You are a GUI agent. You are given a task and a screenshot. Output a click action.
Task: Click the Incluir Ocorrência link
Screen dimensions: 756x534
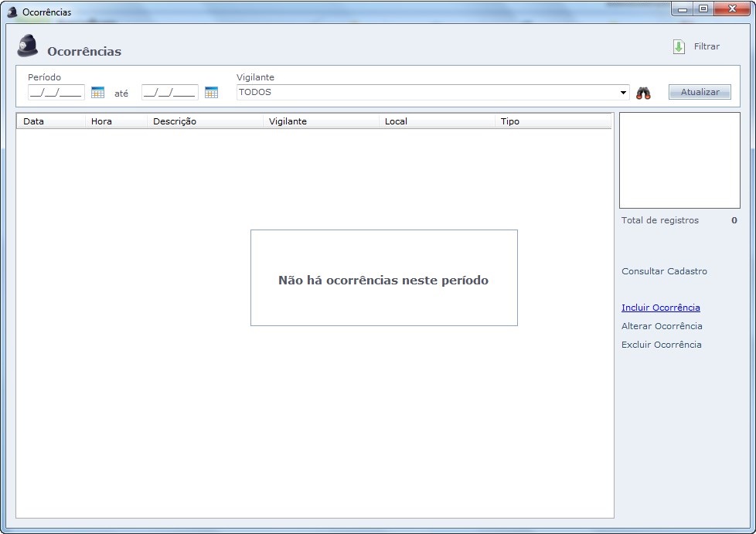click(x=660, y=308)
